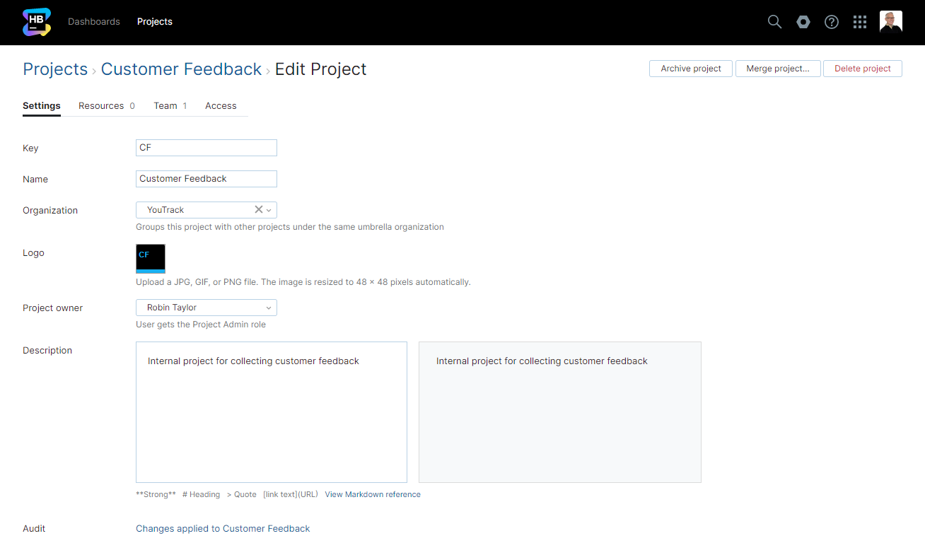The image size is (925, 560).
Task: Open the Organization dropdown
Action: point(269,209)
